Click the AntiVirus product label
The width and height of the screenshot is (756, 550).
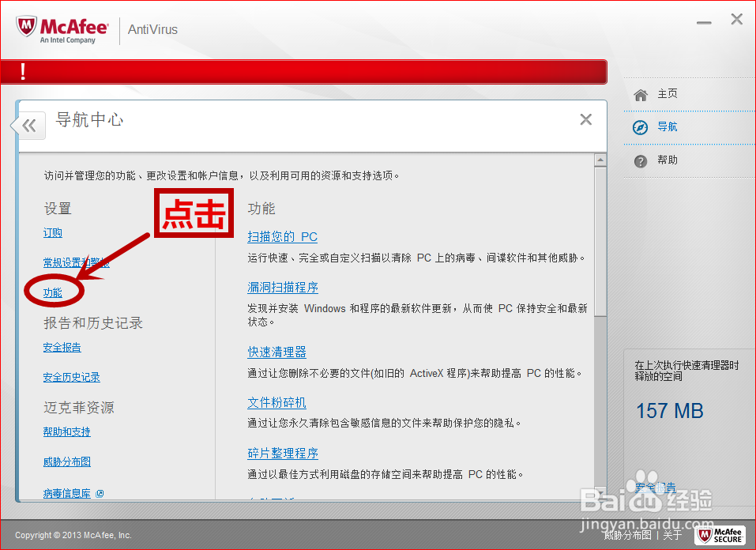coord(152,30)
